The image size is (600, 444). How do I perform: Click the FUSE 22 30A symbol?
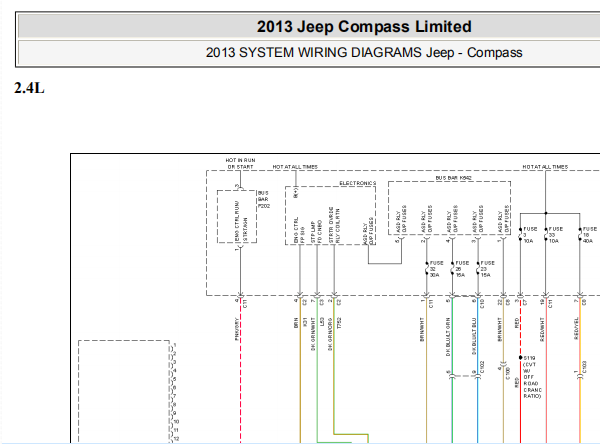pyautogui.click(x=427, y=269)
